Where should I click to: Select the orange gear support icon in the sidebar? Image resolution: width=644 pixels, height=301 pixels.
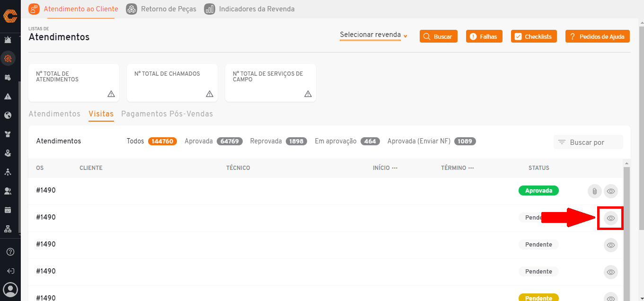(8, 59)
